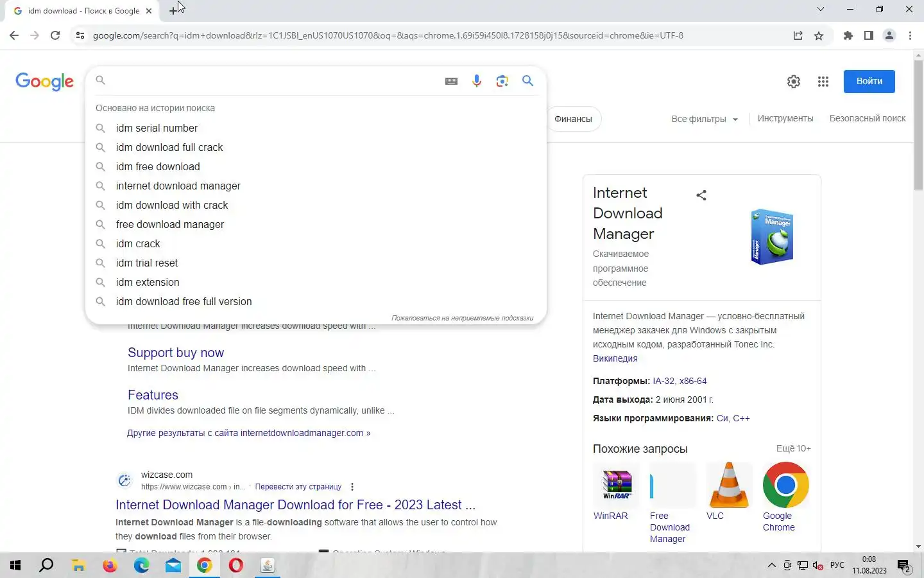Click the Войти sign-in button
This screenshot has width=924, height=578.
pyautogui.click(x=869, y=81)
